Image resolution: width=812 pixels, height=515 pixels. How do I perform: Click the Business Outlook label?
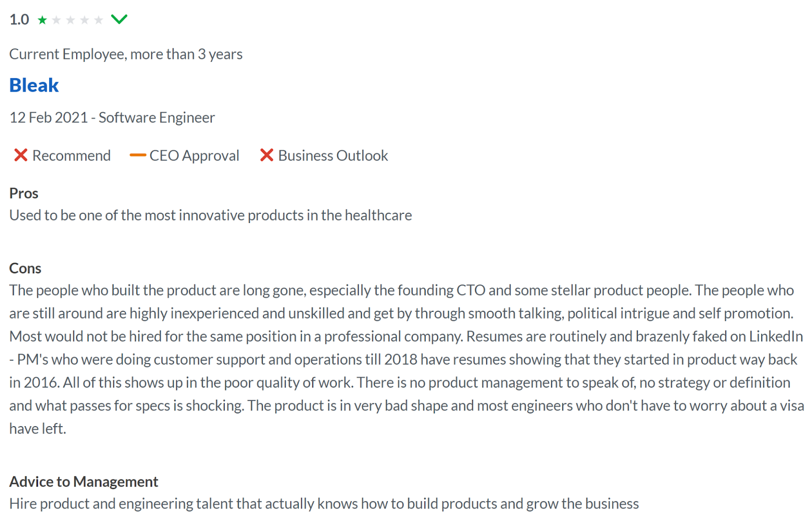[333, 155]
